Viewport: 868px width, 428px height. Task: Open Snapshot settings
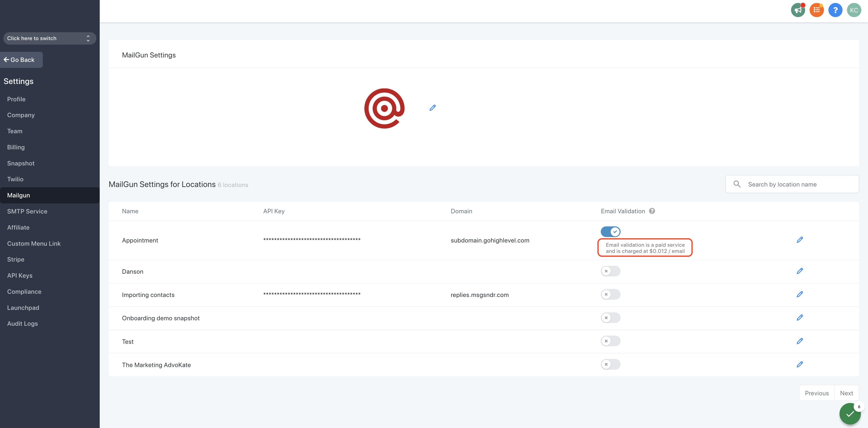point(21,163)
